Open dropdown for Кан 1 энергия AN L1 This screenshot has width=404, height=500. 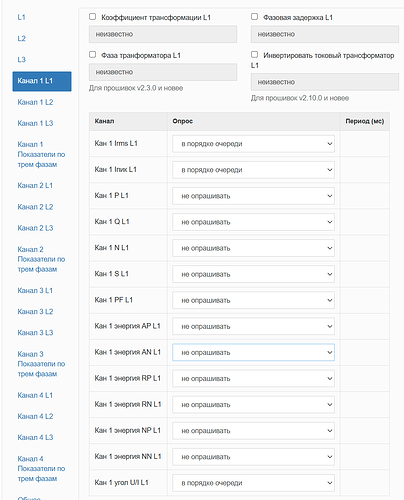[x=253, y=352]
